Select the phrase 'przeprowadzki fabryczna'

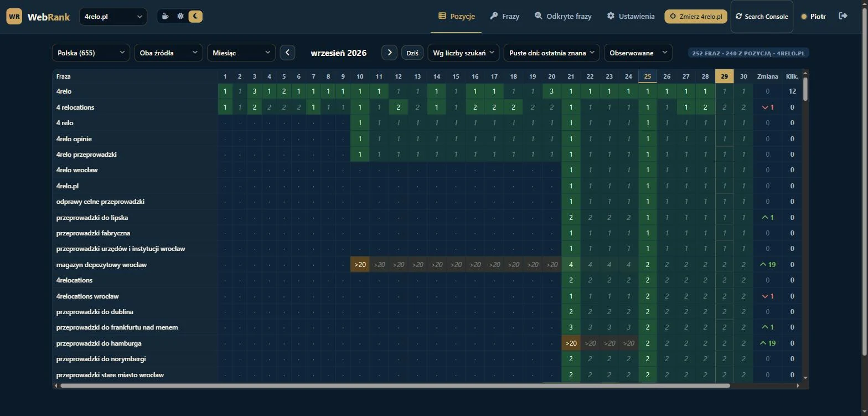(93, 233)
